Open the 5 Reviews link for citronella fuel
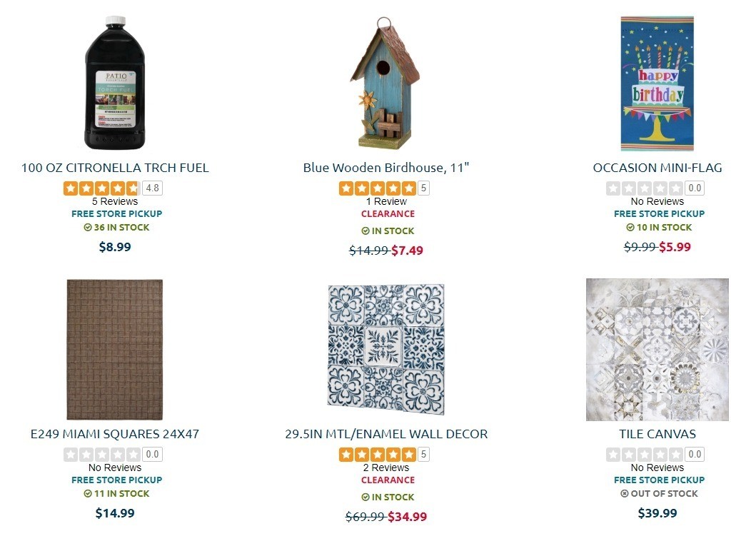 [x=115, y=201]
